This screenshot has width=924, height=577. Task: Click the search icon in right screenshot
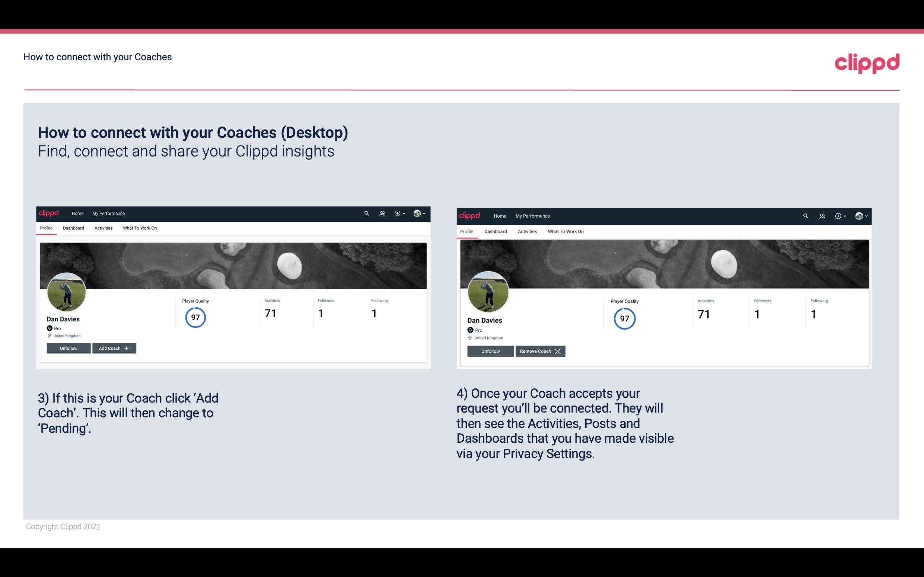tap(806, 216)
